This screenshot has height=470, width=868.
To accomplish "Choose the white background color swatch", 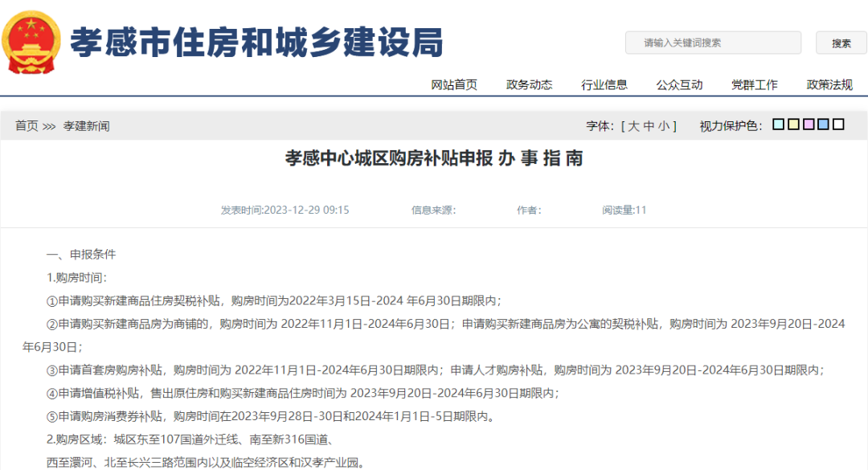I will [x=838, y=125].
